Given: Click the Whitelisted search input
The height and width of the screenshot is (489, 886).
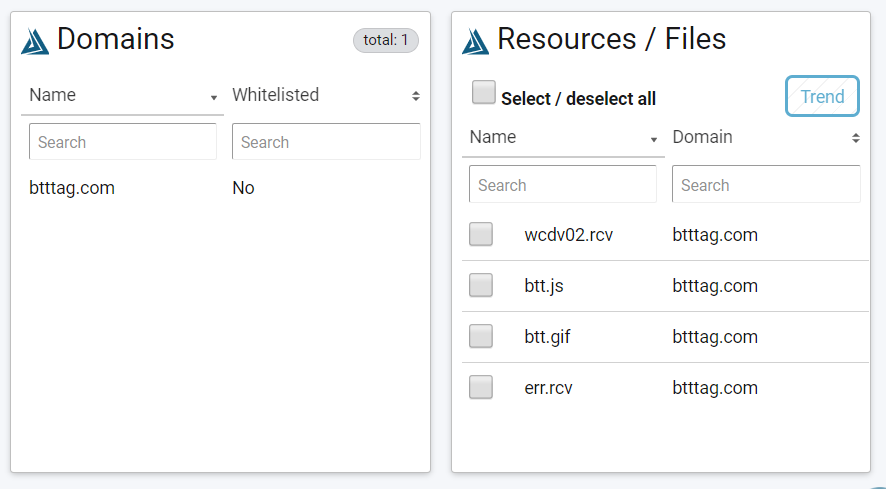Looking at the screenshot, I should coord(326,142).
